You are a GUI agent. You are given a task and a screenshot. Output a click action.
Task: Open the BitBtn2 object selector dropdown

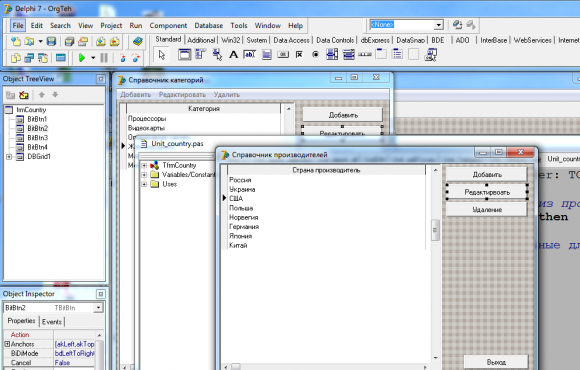(98, 308)
